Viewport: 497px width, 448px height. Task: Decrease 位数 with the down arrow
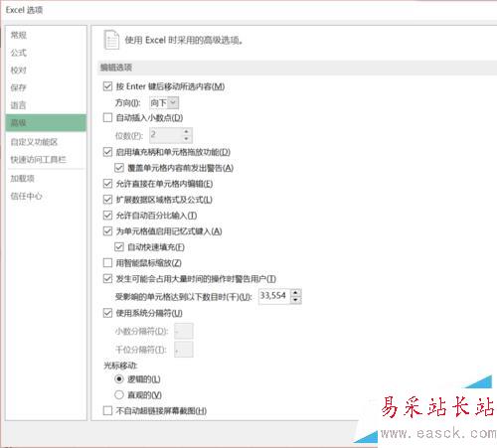point(187,139)
